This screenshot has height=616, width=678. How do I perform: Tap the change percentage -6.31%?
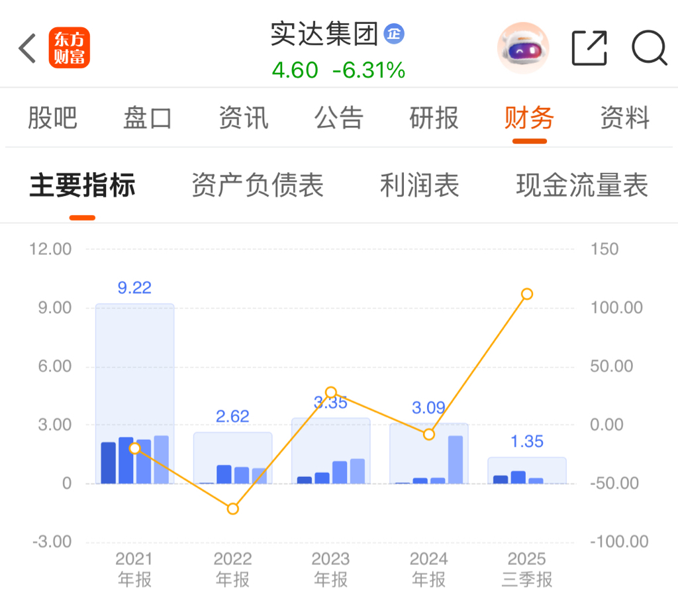[x=369, y=70]
